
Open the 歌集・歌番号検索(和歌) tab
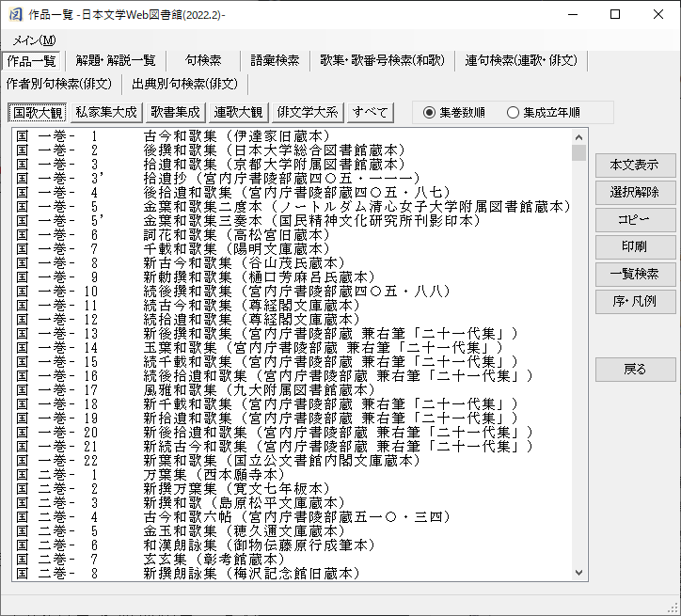[382, 60]
